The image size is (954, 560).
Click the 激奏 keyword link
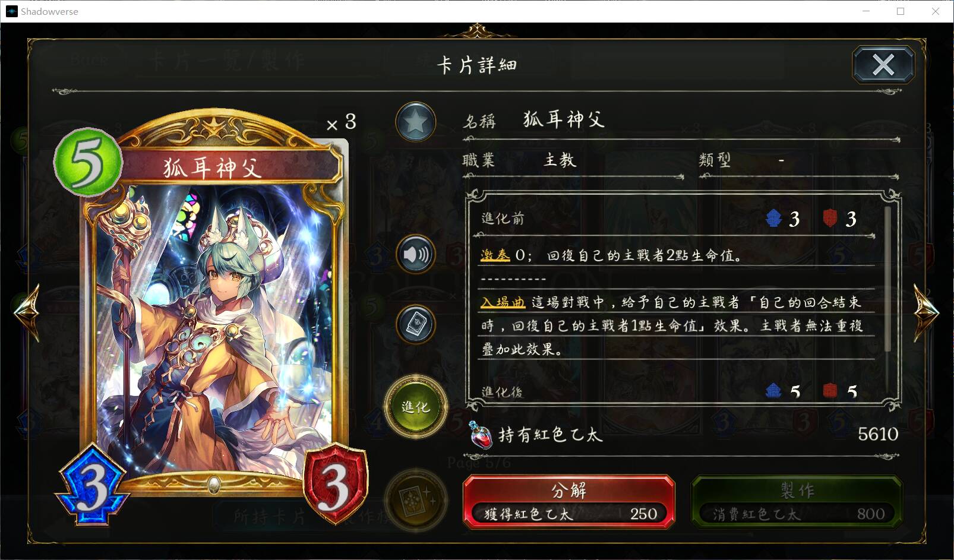[x=495, y=255]
